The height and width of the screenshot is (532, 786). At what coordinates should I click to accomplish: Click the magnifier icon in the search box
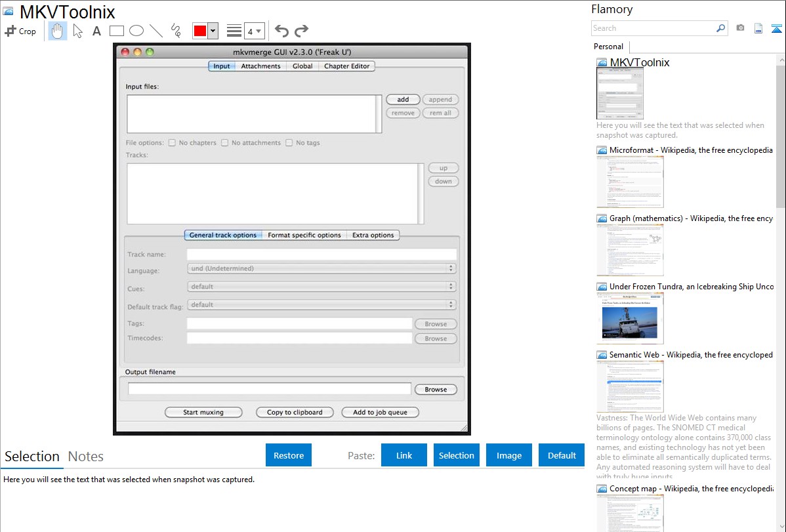tap(720, 28)
